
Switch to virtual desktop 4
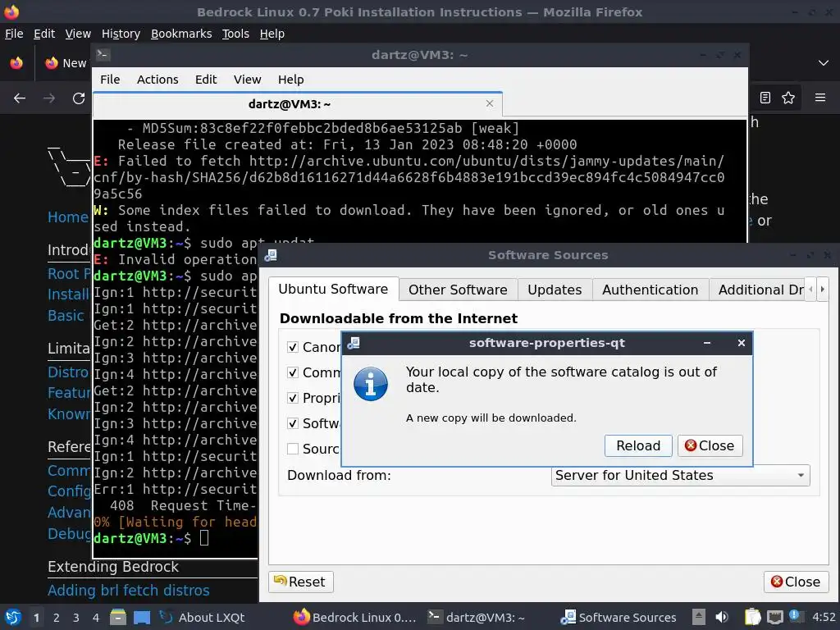click(95, 618)
